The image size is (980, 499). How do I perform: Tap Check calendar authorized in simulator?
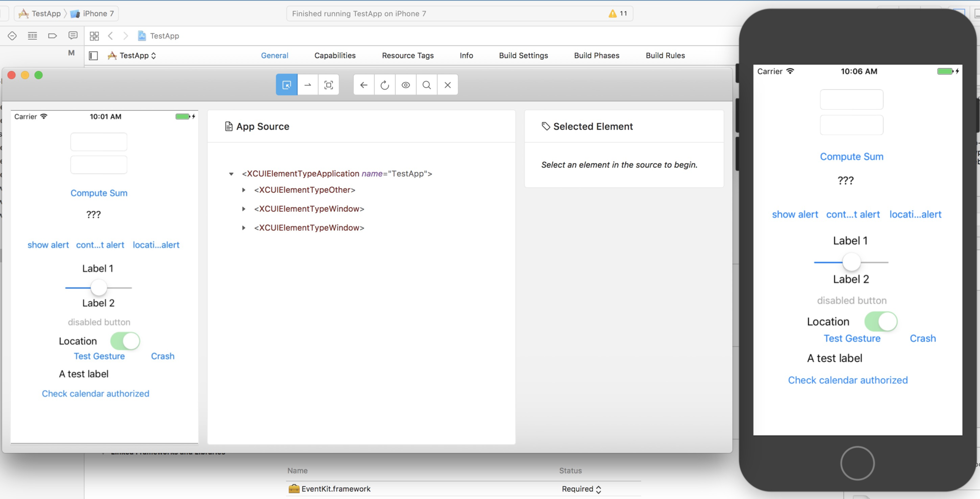[848, 380]
